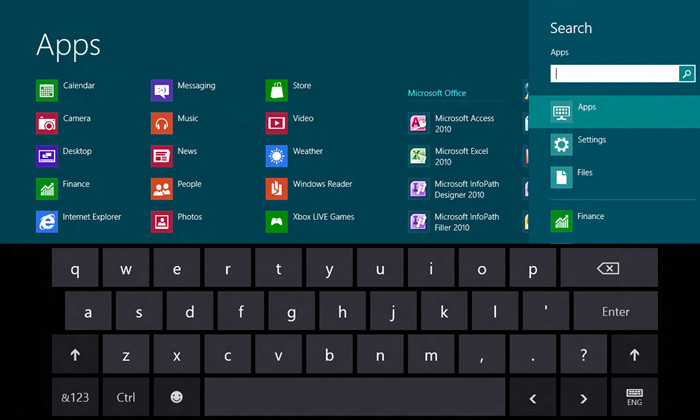The height and width of the screenshot is (420, 700).
Task: Tap the y key
Action: [329, 268]
